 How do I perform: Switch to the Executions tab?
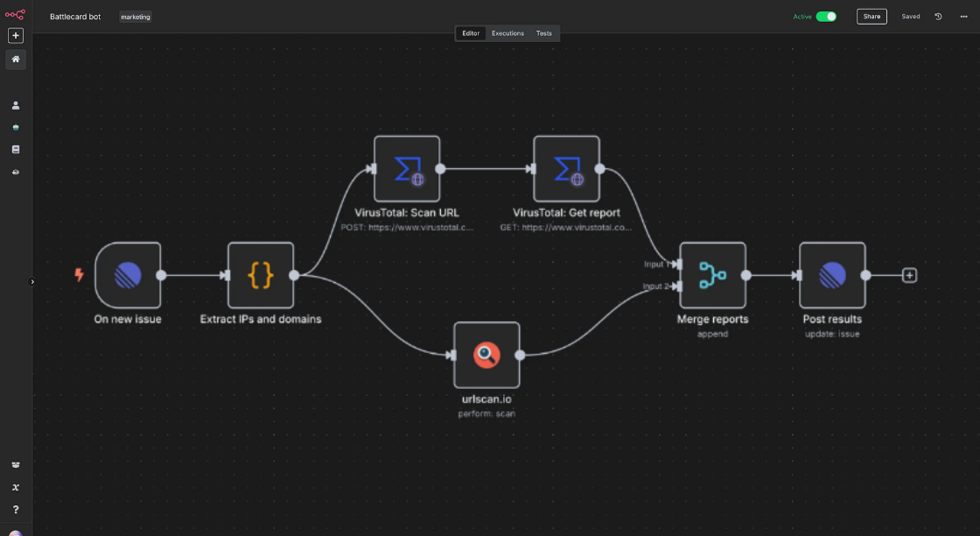[507, 33]
